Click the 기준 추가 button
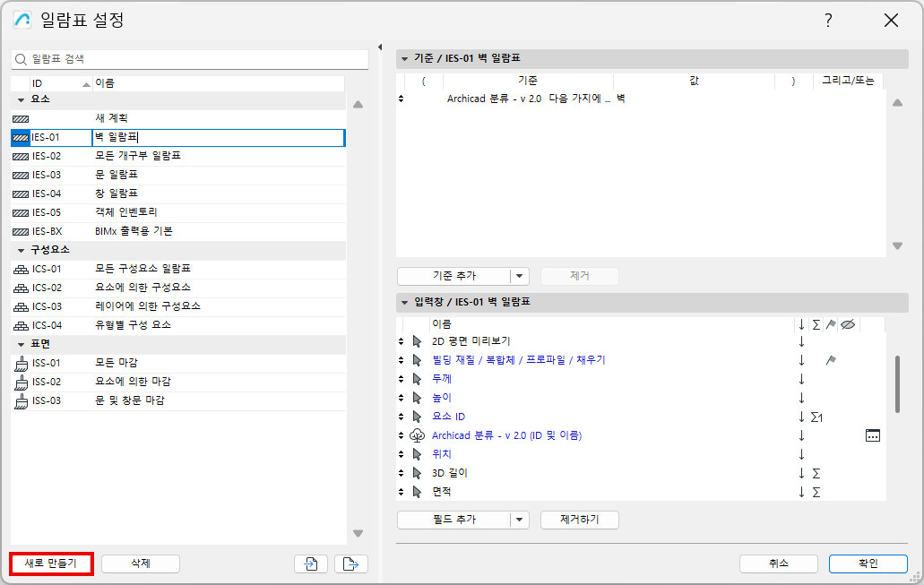This screenshot has height=585, width=924. (454, 276)
